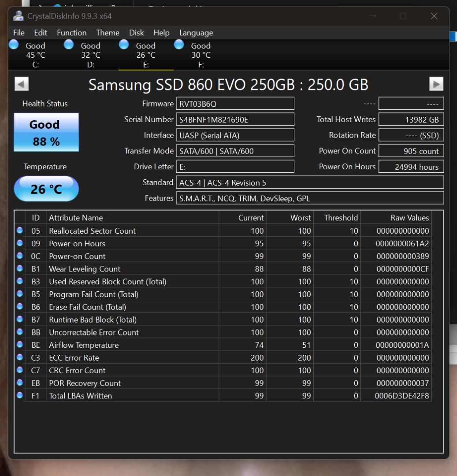This screenshot has height=476, width=457.
Task: Click the Interface field UASP (Serial ATA)
Action: (x=235, y=135)
